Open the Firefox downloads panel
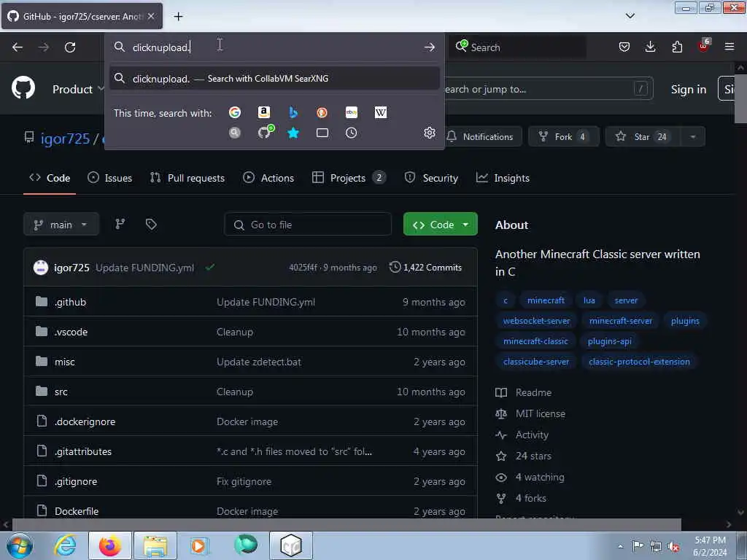Image resolution: width=747 pixels, height=560 pixels. (x=650, y=47)
